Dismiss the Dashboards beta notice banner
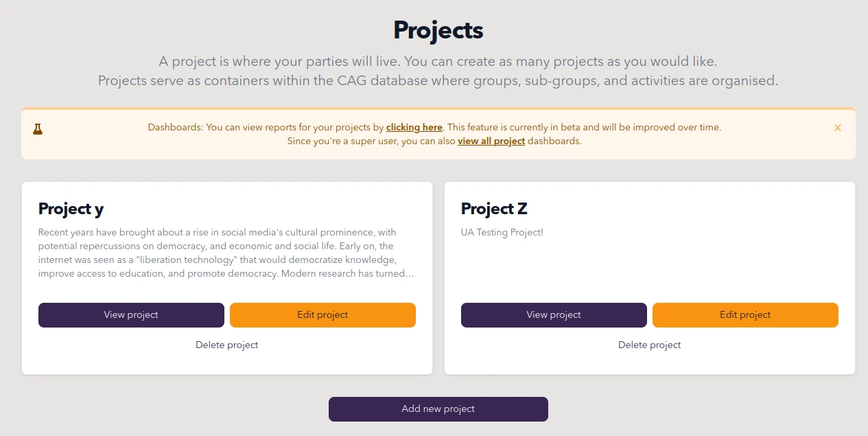Image resolution: width=868 pixels, height=436 pixels. (838, 128)
